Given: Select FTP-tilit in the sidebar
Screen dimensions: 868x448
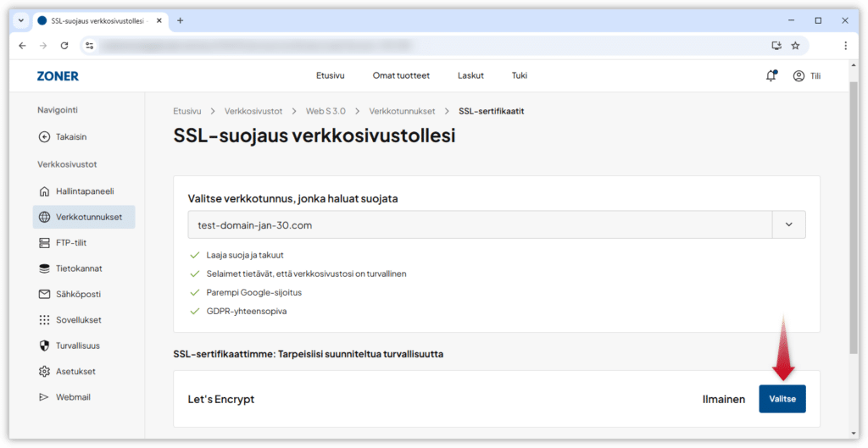Looking at the screenshot, I should [71, 243].
